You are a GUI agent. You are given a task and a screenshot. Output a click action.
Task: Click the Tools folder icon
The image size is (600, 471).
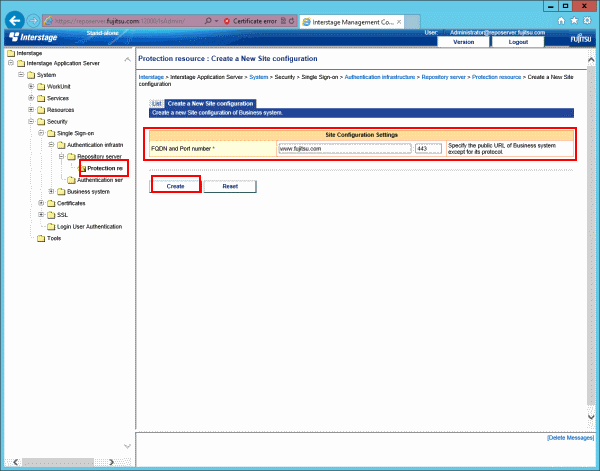point(41,238)
